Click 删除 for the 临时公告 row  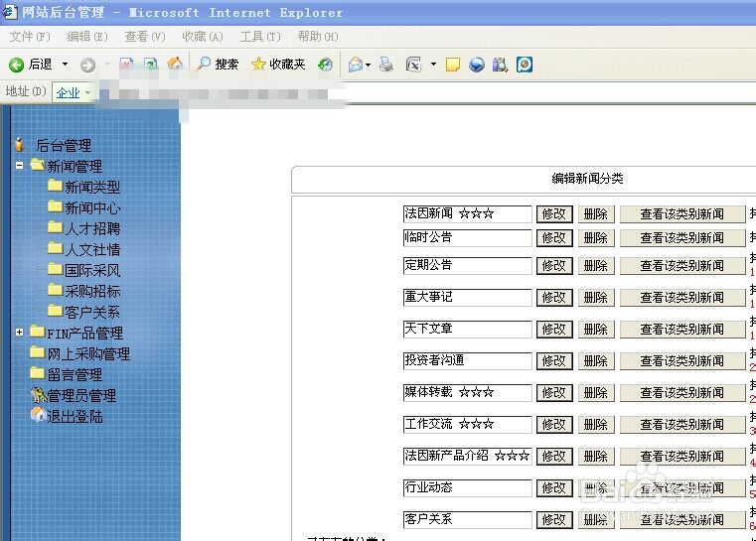point(596,238)
